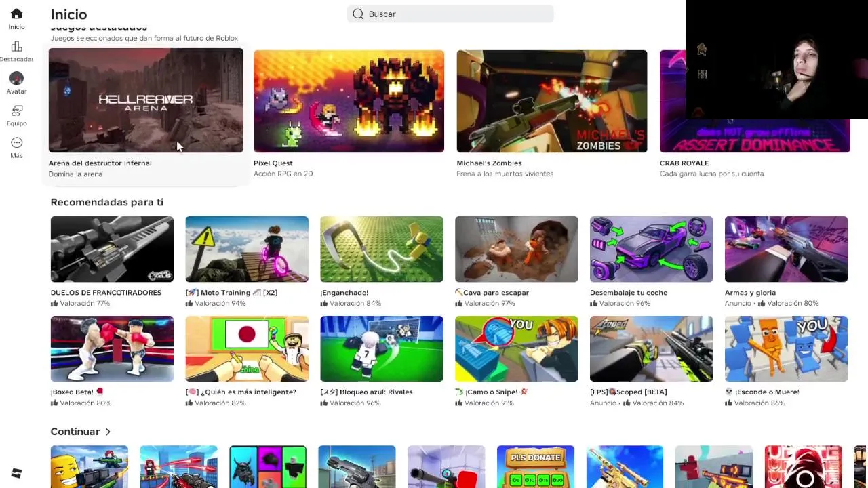Open the Avatar icon in sidebar
The width and height of the screenshot is (868, 488).
(x=16, y=78)
